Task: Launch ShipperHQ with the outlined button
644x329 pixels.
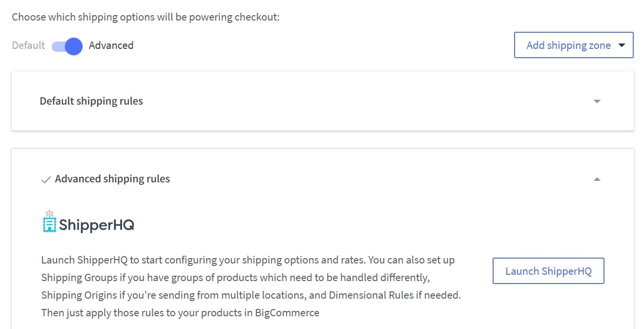Action: tap(548, 271)
